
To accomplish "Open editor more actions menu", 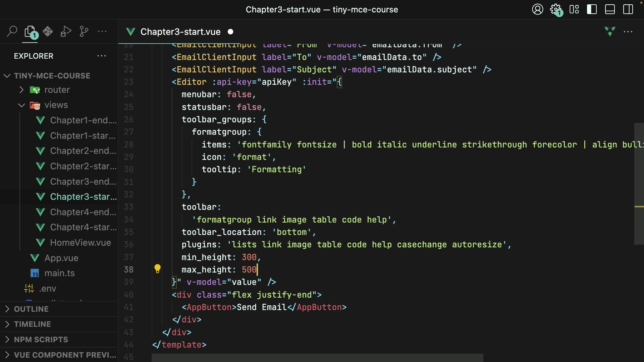I will [x=628, y=32].
